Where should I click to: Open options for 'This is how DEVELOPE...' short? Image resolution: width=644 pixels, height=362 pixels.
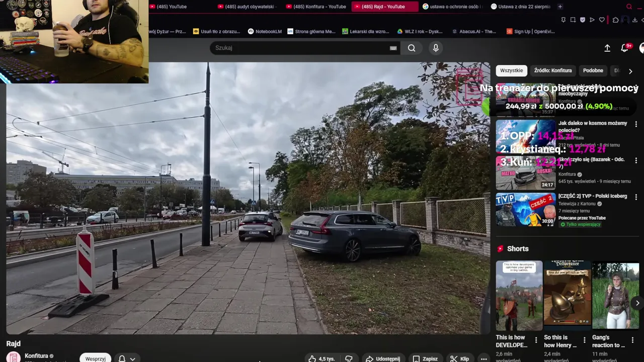click(536, 340)
